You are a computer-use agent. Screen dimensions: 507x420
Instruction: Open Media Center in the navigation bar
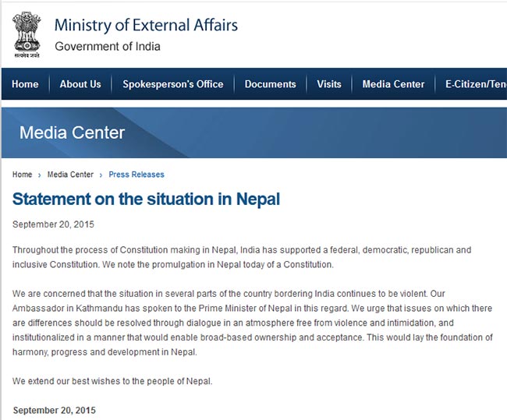click(393, 84)
